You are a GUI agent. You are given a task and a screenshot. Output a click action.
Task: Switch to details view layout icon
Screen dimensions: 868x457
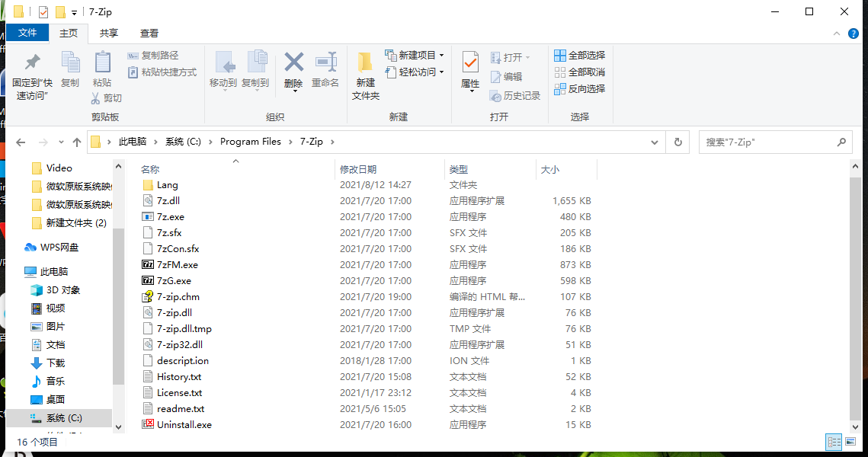click(x=834, y=442)
